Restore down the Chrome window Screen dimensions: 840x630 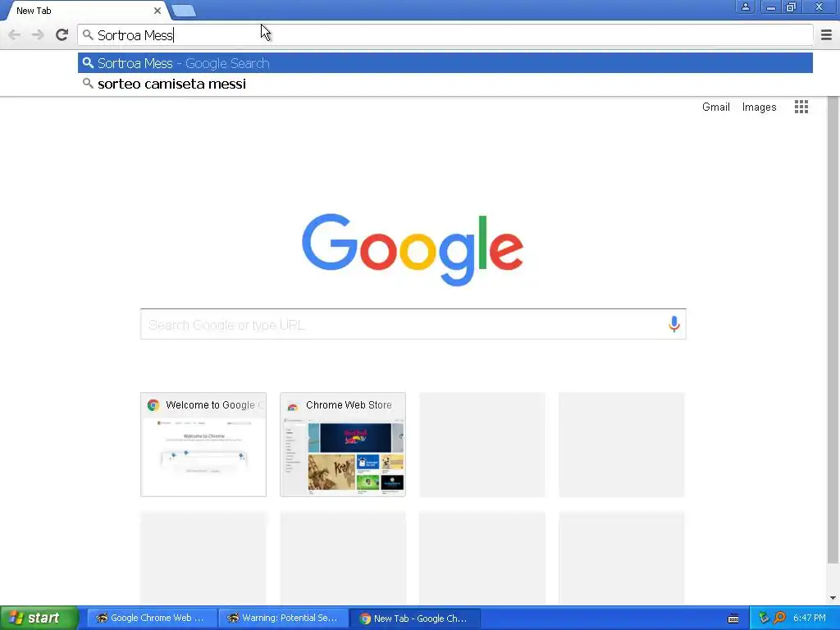792,7
